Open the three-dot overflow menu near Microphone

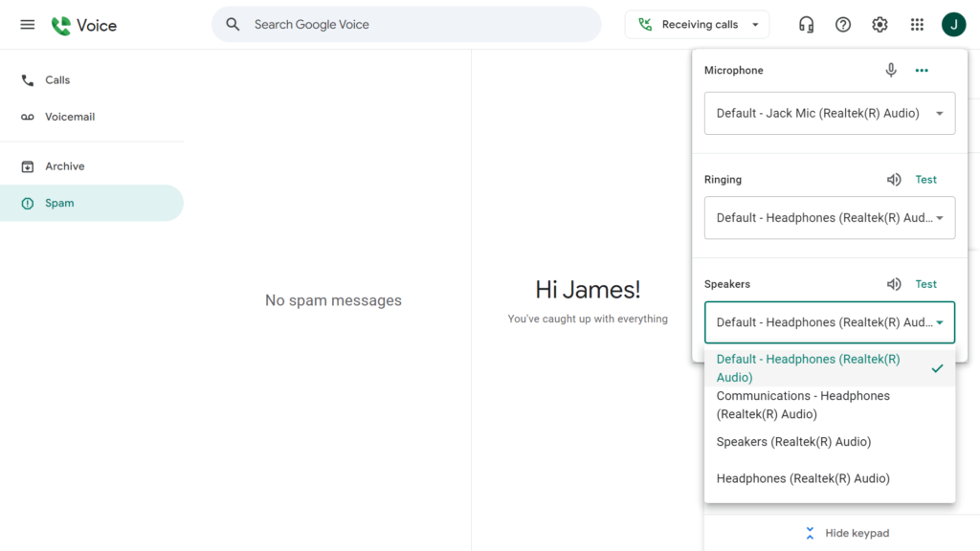click(922, 70)
